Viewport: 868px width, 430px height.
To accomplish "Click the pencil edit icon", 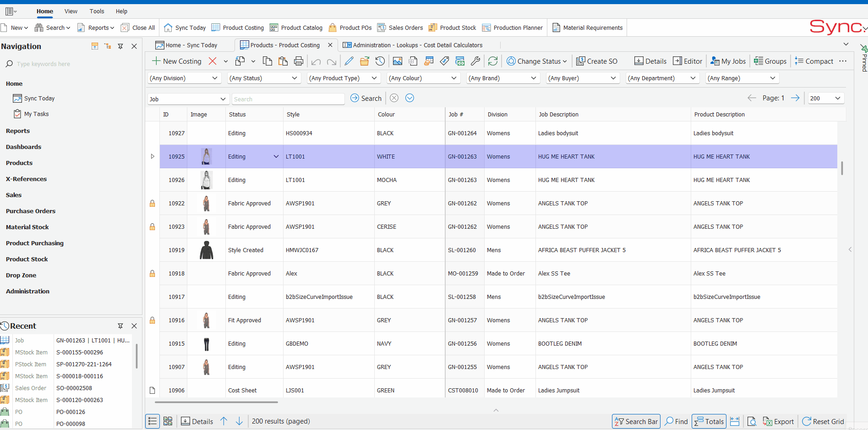I will [349, 61].
